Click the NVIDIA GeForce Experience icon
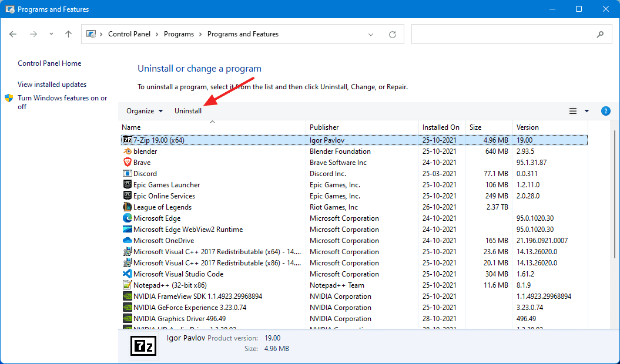Image resolution: width=620 pixels, height=364 pixels. tap(128, 307)
